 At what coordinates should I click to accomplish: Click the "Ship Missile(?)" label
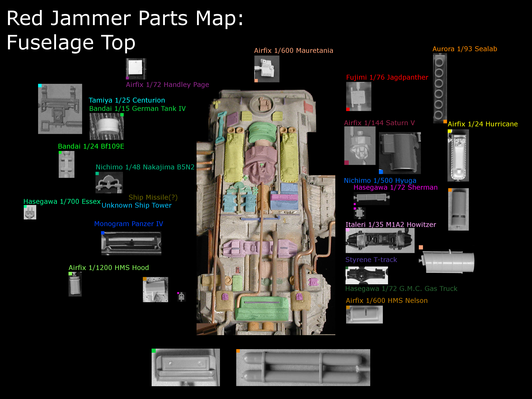pos(153,198)
